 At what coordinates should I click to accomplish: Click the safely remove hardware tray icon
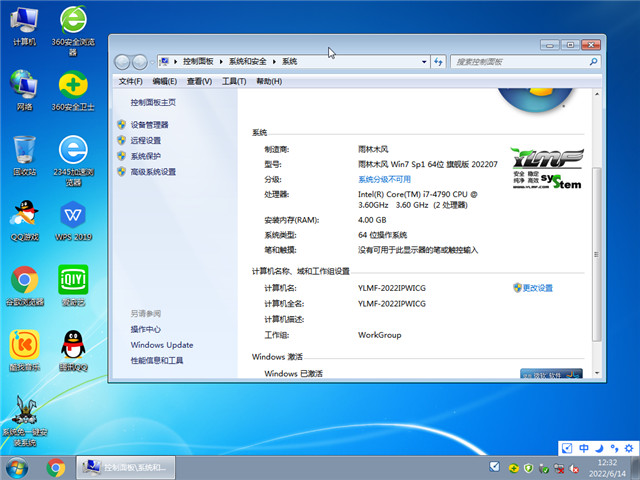tap(544, 469)
